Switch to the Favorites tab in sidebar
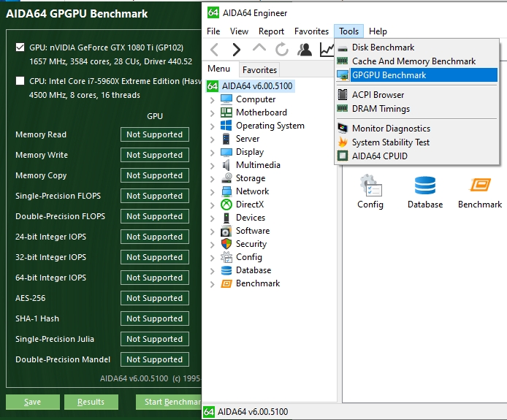The image size is (507, 420). 259,70
